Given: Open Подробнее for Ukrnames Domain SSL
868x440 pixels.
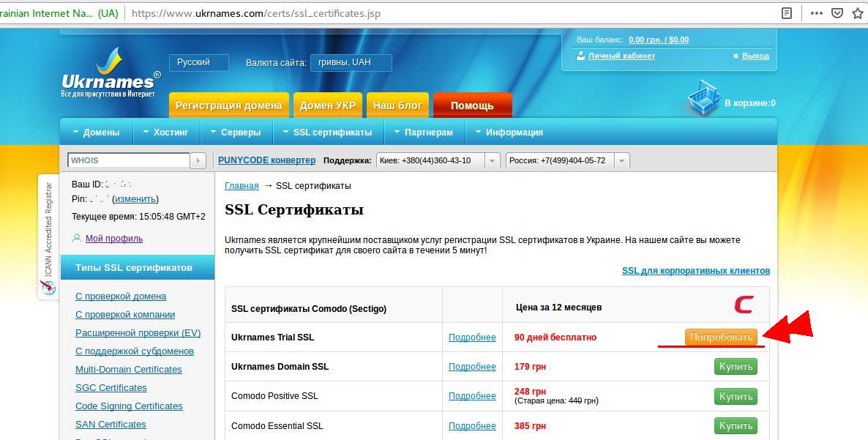Looking at the screenshot, I should 472,366.
